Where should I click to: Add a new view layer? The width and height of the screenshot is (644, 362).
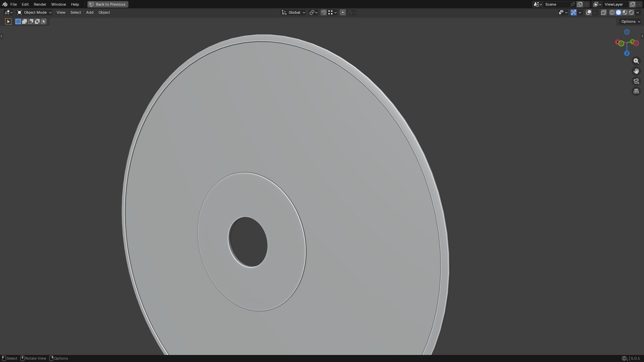click(633, 4)
